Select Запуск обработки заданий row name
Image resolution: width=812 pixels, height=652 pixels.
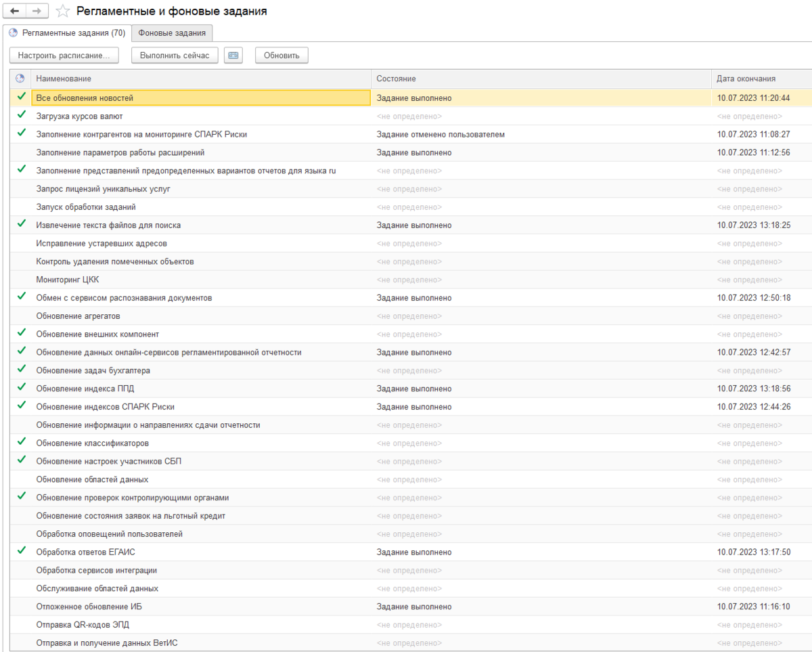[x=86, y=207]
